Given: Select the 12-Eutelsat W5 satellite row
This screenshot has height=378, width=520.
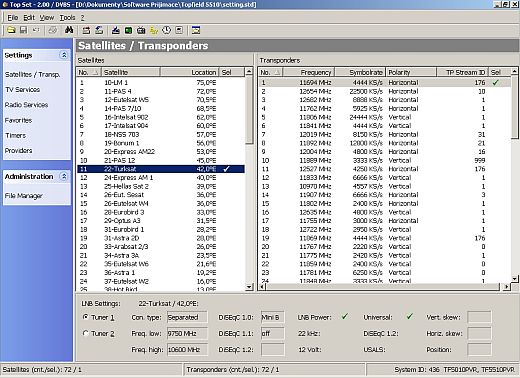Looking at the screenshot, I should [161, 100].
